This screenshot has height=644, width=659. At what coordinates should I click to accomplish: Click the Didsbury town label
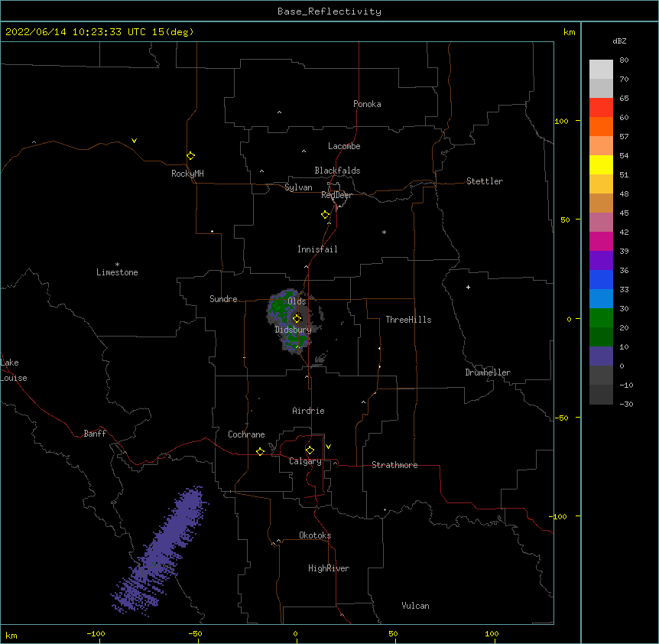pos(294,330)
